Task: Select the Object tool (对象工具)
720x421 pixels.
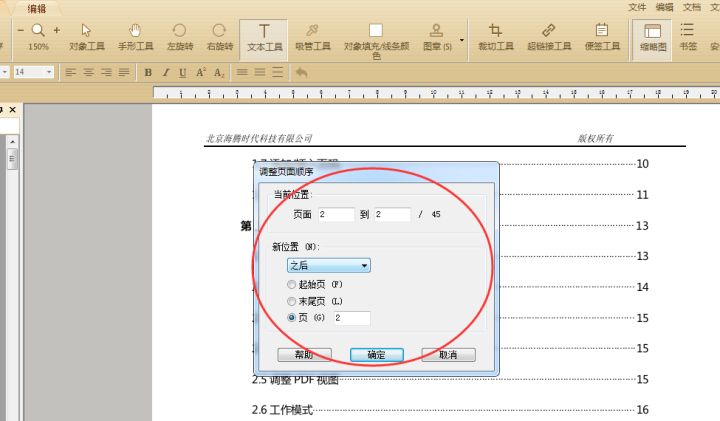Action: tap(87, 37)
